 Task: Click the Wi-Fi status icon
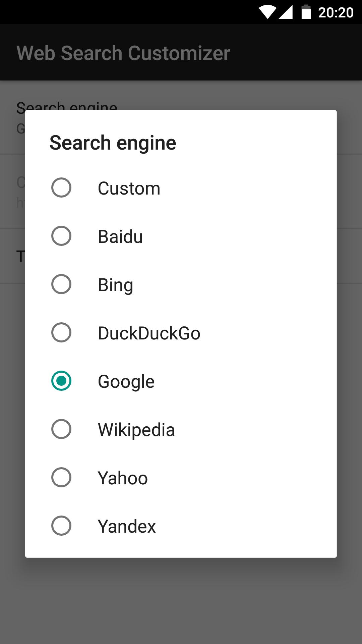(x=267, y=12)
